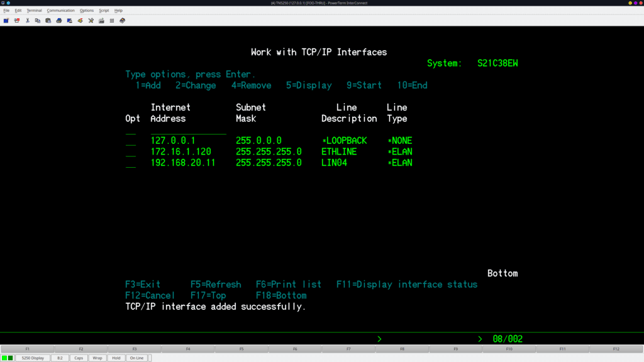Click the bright green status indicator
The width and height of the screenshot is (644, 362).
coord(4,358)
